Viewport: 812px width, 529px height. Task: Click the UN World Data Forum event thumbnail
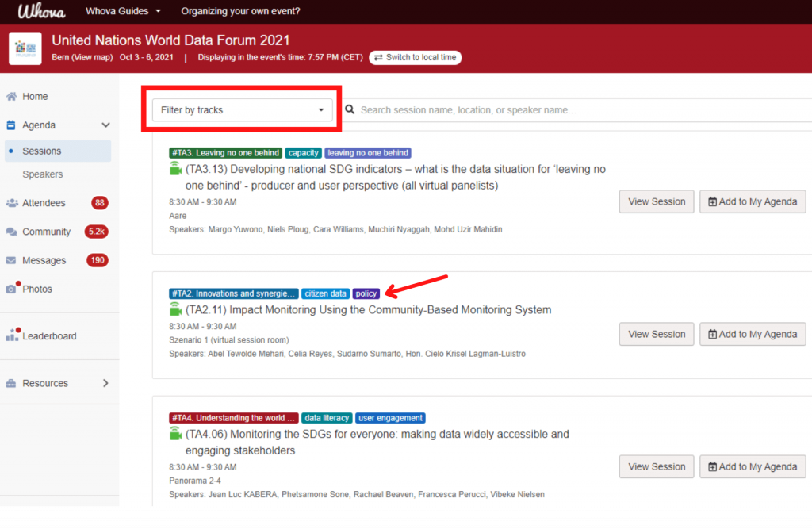tap(25, 48)
